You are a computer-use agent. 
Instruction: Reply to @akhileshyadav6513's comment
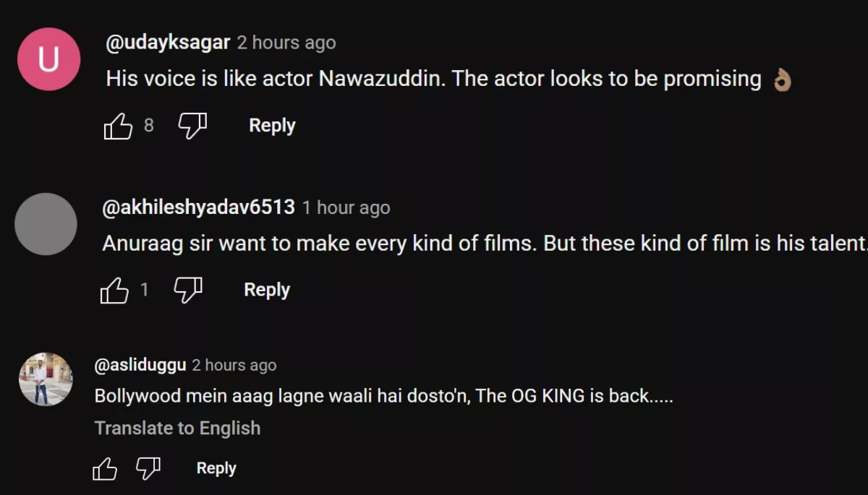point(267,290)
